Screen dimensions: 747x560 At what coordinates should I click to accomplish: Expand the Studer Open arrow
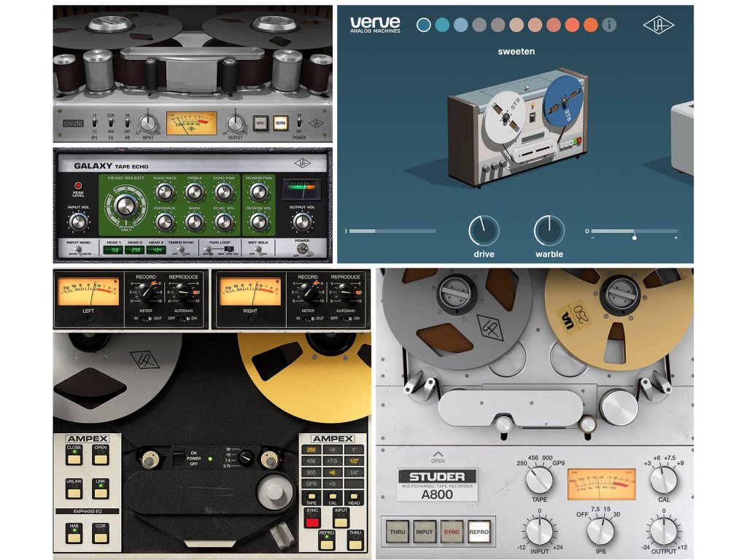click(438, 452)
